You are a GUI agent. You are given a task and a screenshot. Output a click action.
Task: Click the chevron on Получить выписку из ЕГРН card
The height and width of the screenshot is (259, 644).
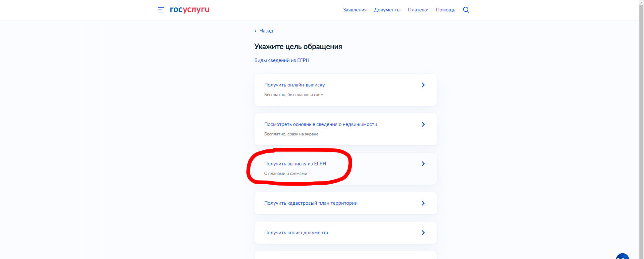[x=423, y=164]
